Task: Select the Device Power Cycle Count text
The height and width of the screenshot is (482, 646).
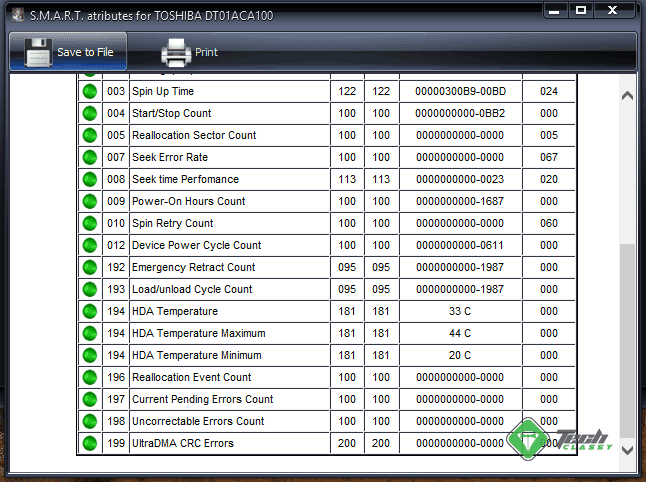Action: click(x=197, y=245)
